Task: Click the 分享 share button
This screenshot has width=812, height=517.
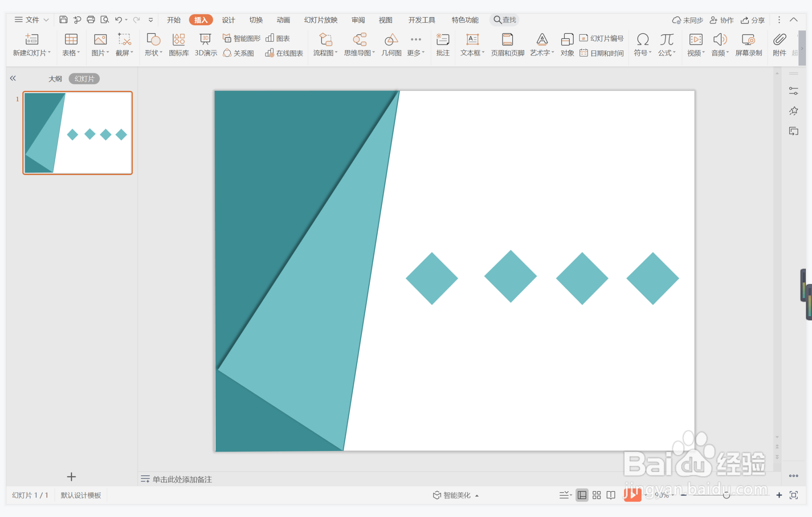Action: tap(753, 20)
